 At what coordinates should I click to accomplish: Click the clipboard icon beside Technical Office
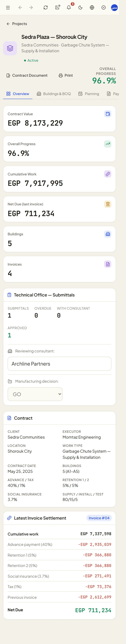[x=9, y=295]
